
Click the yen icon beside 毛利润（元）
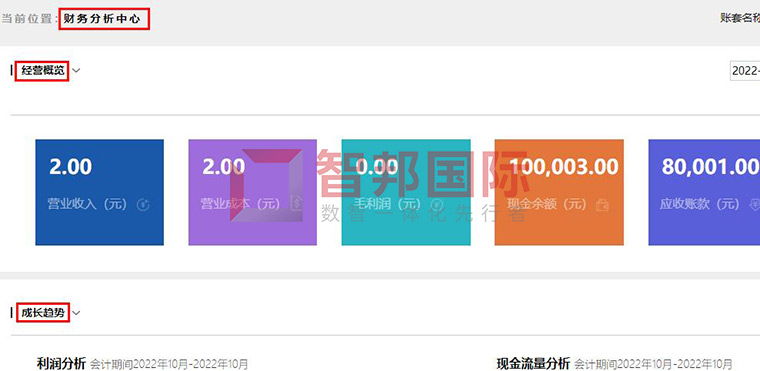[x=437, y=205]
